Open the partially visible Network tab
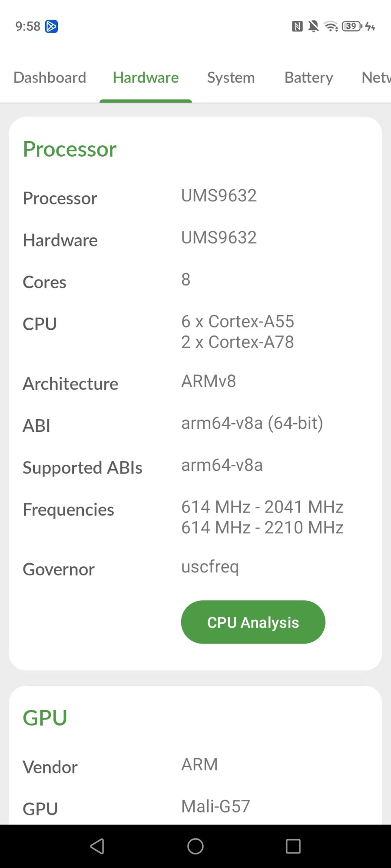This screenshot has height=868, width=391. pos(376,78)
